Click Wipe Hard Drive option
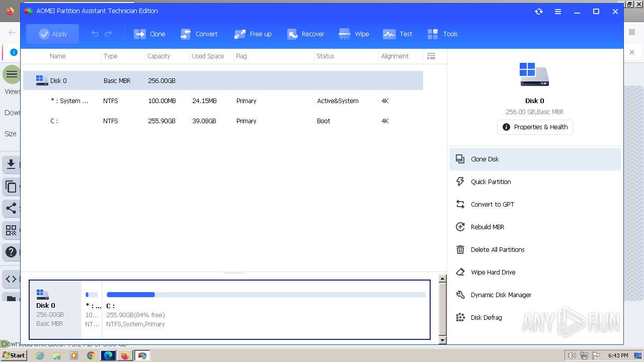This screenshot has width=644, height=362. click(535, 272)
